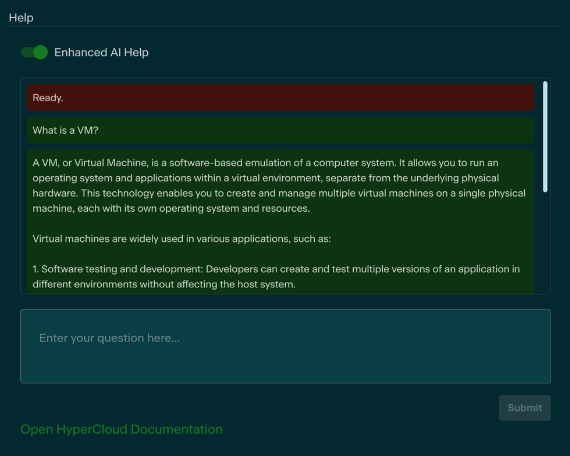Click the Submit button
Screen dimensions: 570x456
525,408
